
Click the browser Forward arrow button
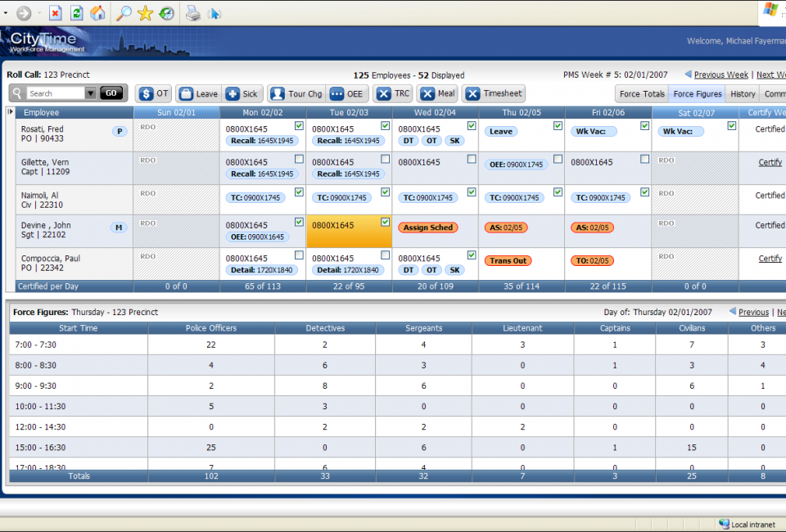(x=24, y=13)
